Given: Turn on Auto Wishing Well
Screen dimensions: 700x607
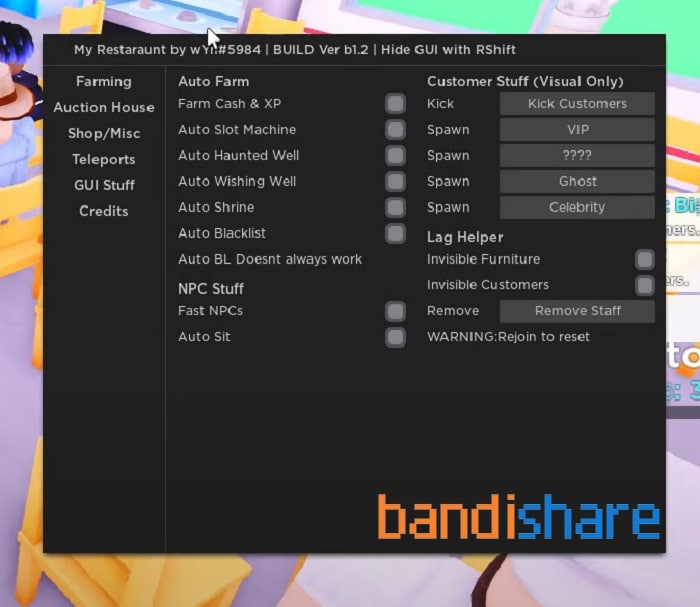Looking at the screenshot, I should tap(396, 182).
